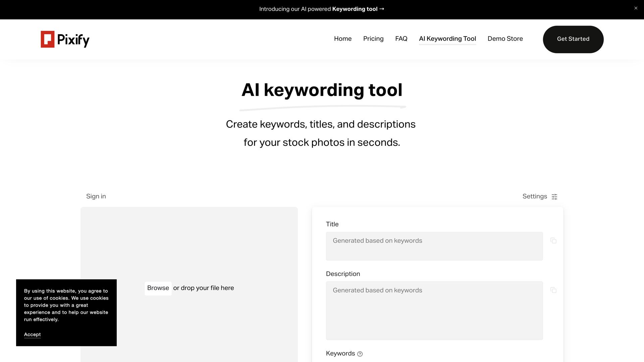644x362 pixels.
Task: Dismiss the top announcement banner
Action: pos(636,8)
